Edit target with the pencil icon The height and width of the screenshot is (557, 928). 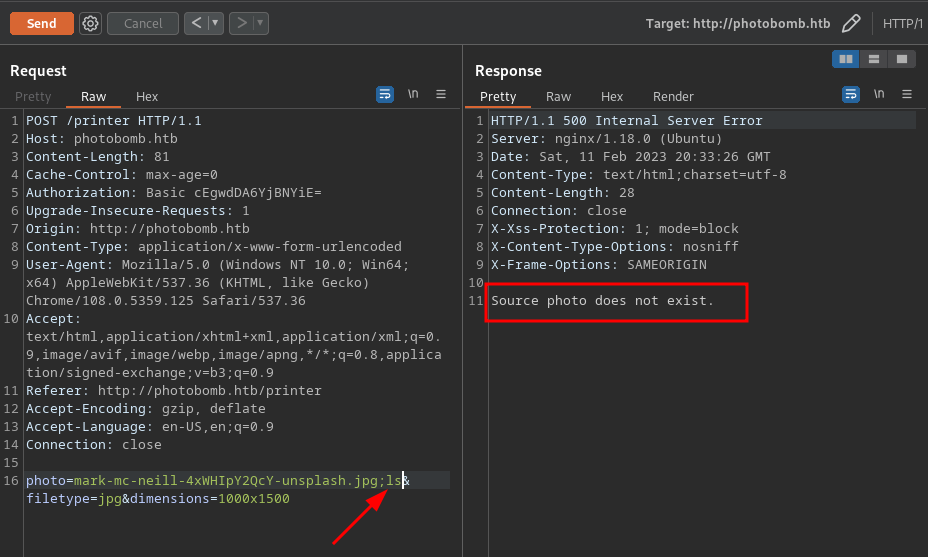(x=851, y=23)
